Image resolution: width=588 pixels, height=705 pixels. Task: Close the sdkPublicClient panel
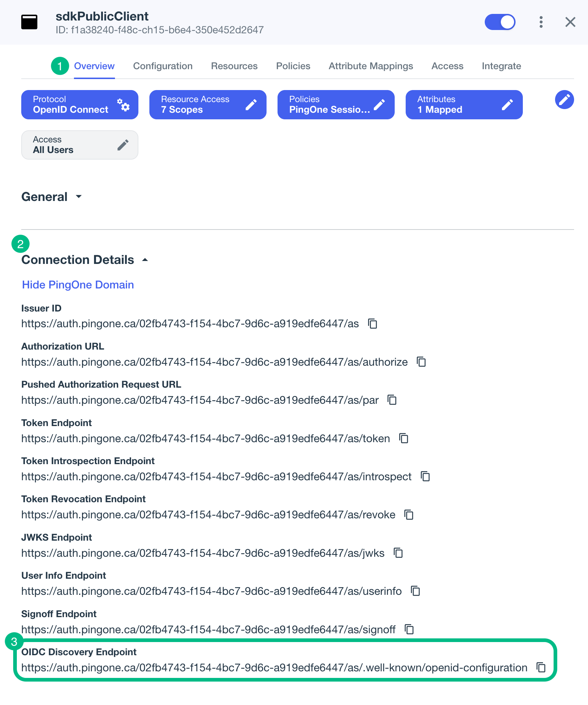[x=570, y=22]
